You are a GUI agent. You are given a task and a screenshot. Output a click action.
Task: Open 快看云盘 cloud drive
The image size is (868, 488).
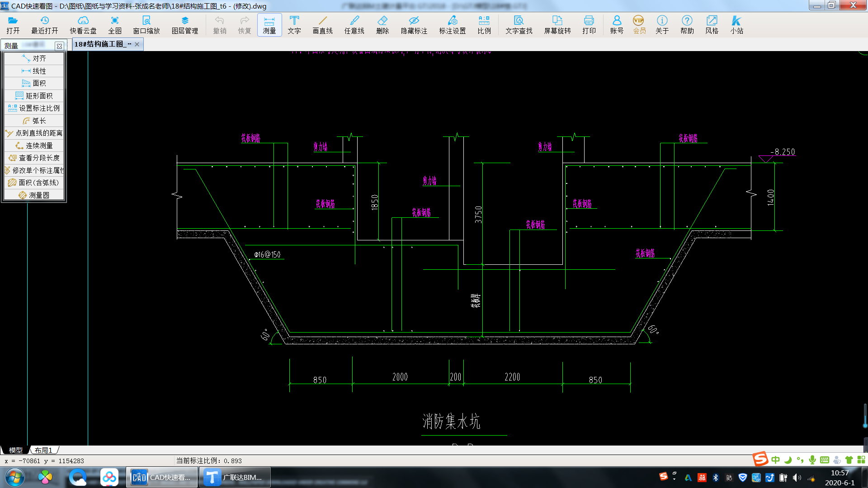(83, 25)
